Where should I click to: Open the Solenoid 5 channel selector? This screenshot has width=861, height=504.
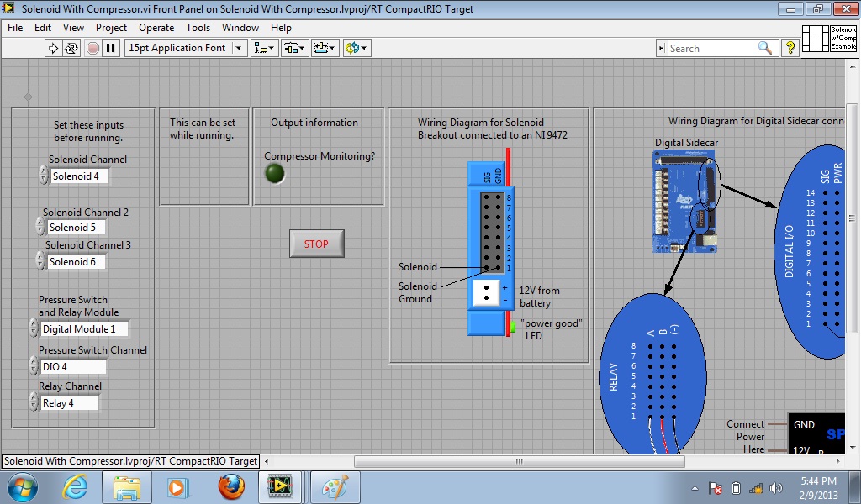pyautogui.click(x=76, y=227)
